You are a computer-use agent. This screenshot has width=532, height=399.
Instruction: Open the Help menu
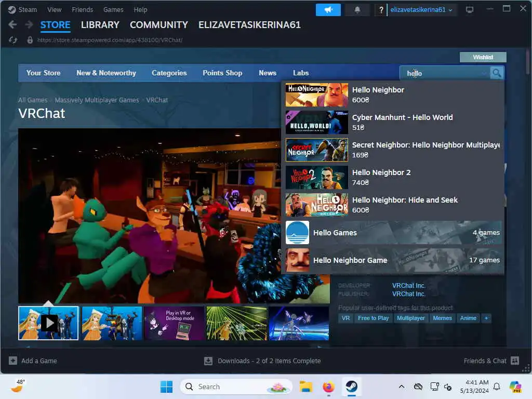coord(140,9)
